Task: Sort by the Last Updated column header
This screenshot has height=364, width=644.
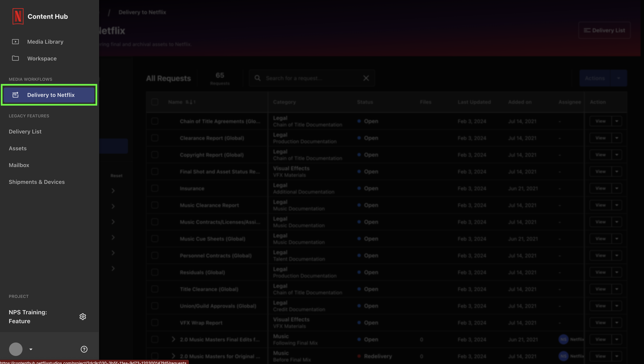Action: coord(474,102)
